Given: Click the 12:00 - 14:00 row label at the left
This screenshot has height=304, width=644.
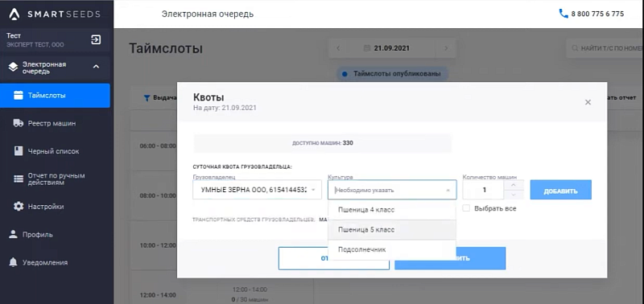Looking at the screenshot, I should coord(158,295).
